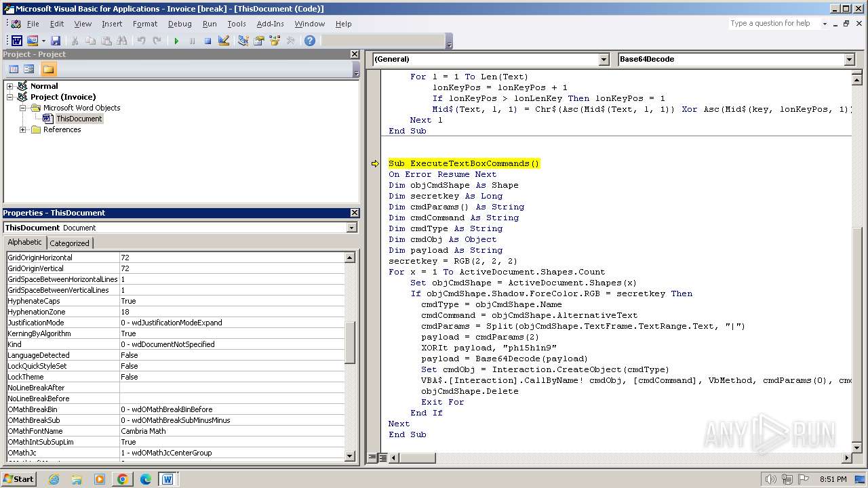Image resolution: width=868 pixels, height=488 pixels.
Task: Open Chrome from the taskbar
Action: (x=122, y=479)
